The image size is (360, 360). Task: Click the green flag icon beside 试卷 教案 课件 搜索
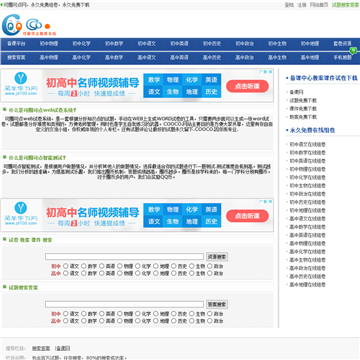(x=5, y=239)
